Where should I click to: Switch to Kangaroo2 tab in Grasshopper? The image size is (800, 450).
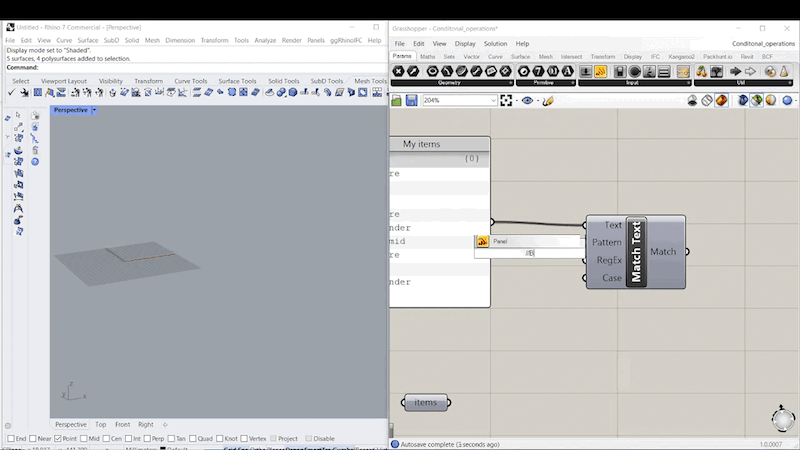[681, 57]
